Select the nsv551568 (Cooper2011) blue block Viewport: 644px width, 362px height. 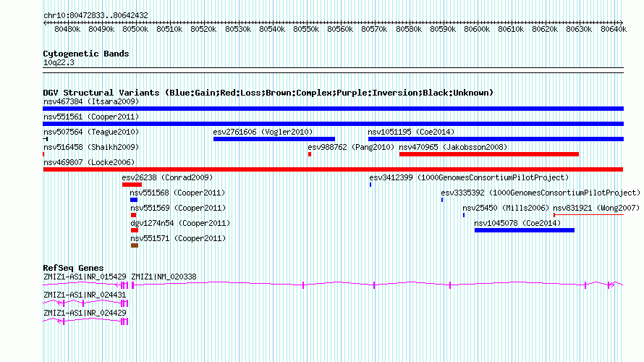[x=134, y=200]
